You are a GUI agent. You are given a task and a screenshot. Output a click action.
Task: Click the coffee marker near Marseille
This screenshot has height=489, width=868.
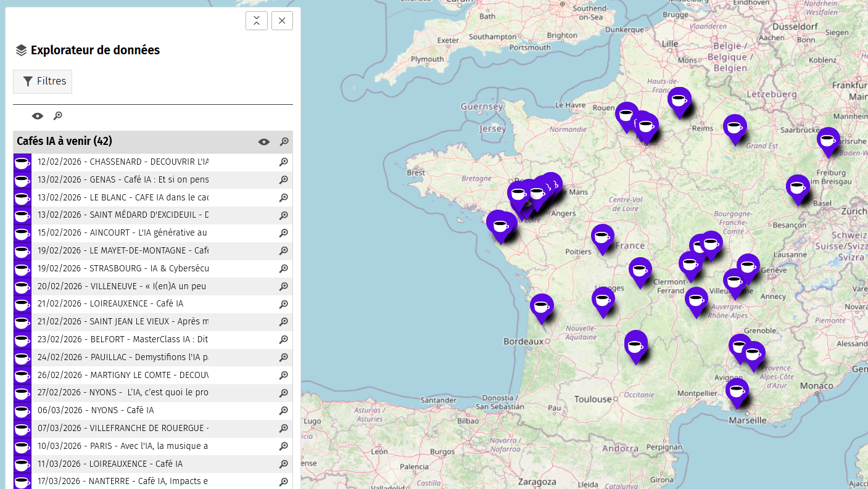(x=737, y=391)
